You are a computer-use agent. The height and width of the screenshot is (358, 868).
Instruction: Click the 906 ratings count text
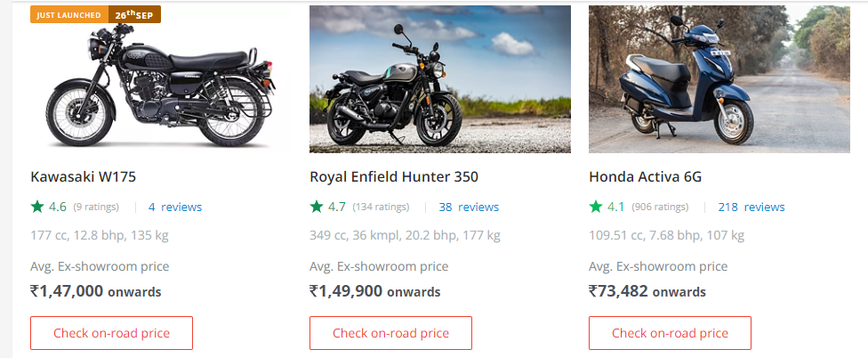660,207
